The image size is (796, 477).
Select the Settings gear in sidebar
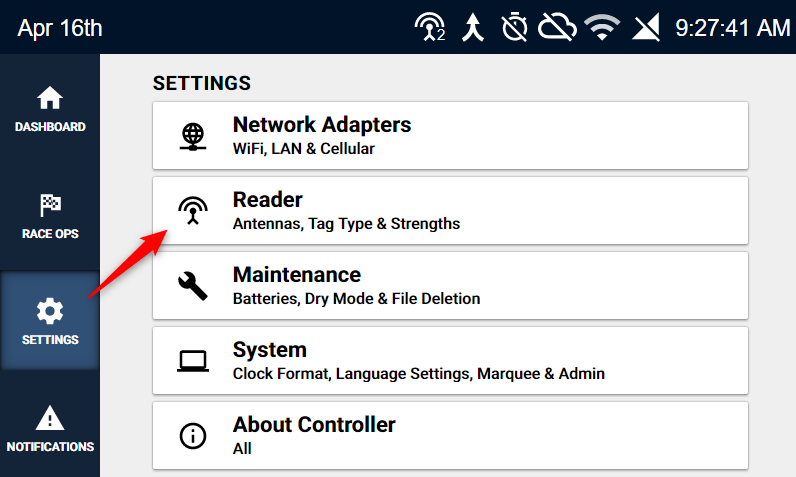tap(50, 311)
